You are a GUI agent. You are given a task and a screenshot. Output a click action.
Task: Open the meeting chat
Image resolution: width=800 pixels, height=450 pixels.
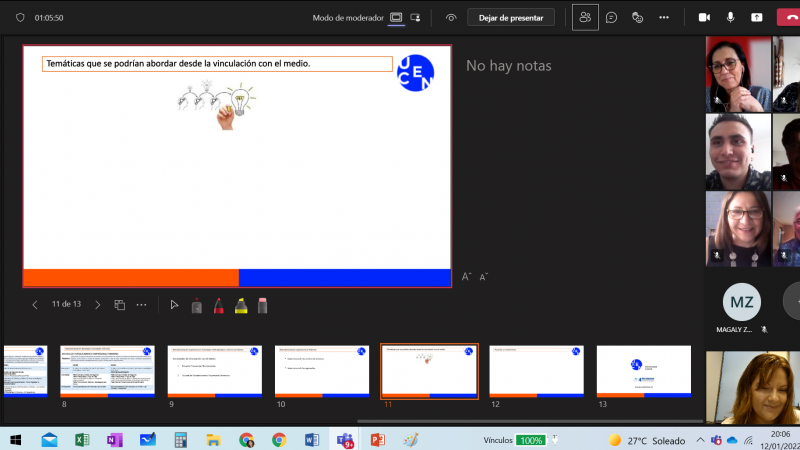click(x=611, y=17)
